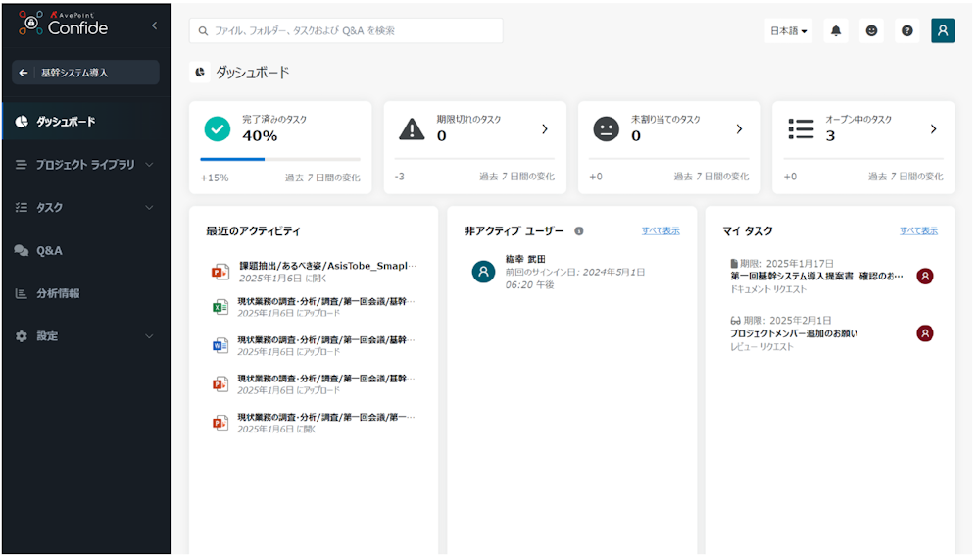Viewport: 980px width, 559px height.
Task: Go to the Q&A page
Action: click(49, 251)
